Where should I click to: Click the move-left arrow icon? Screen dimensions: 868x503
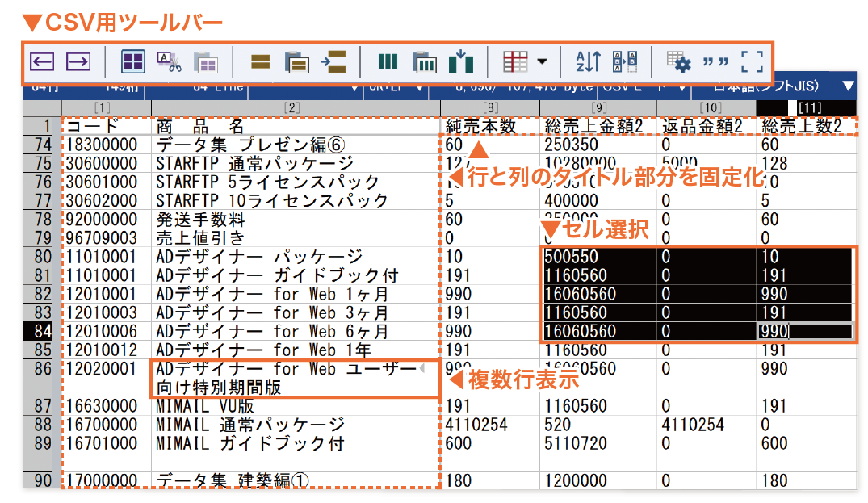click(42, 62)
